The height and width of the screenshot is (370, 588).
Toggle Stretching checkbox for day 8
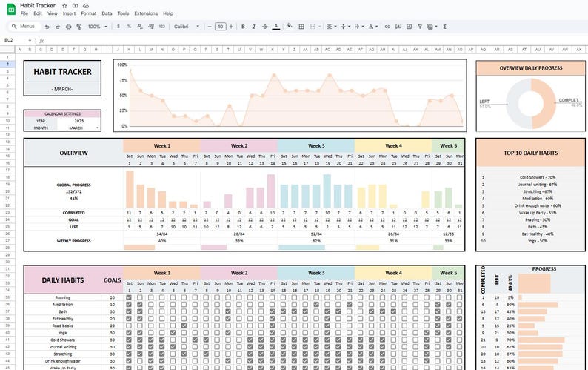[x=206, y=354]
